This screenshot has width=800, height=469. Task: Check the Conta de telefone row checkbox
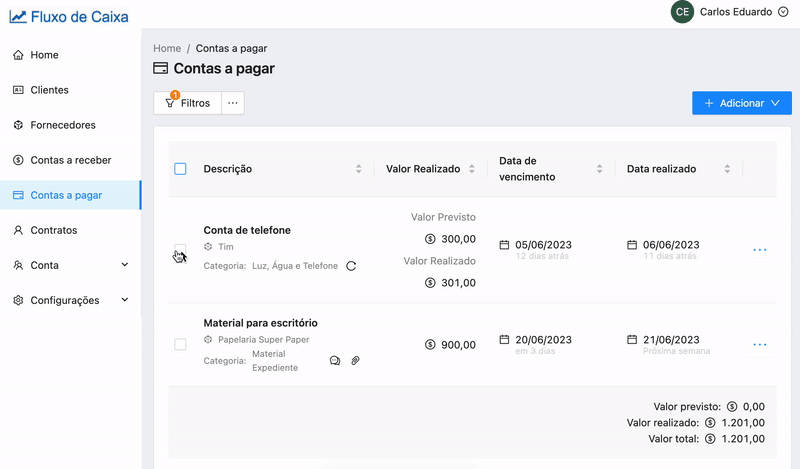coord(180,250)
